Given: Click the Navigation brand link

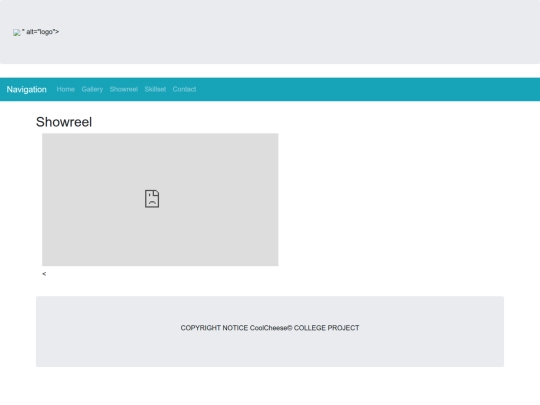Looking at the screenshot, I should coord(27,90).
